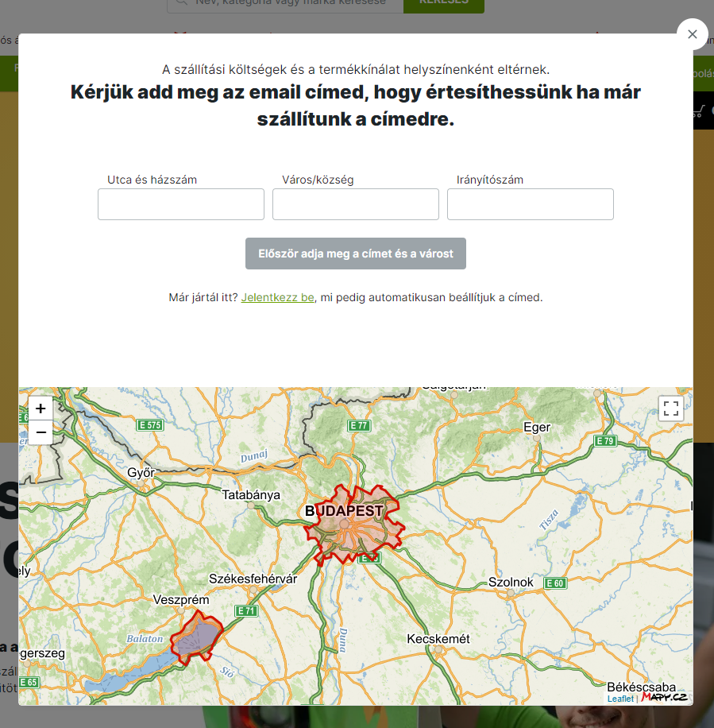
Task: Click the Tisza river label
Action: (549, 520)
